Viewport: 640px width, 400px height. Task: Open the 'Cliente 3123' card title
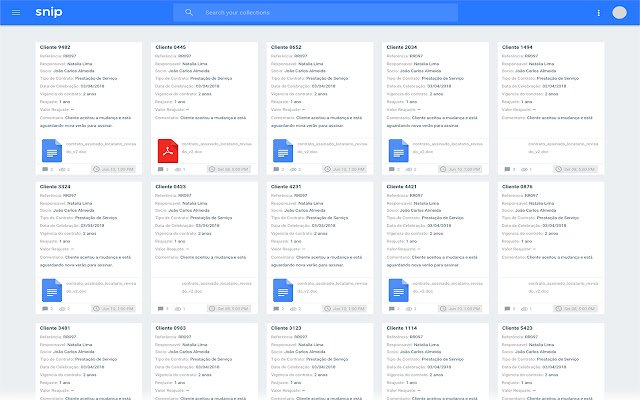[x=286, y=328]
